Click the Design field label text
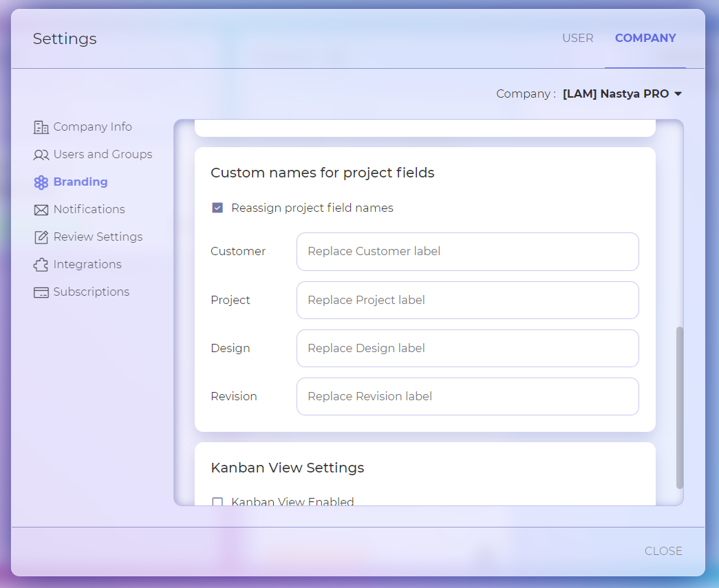719x588 pixels. pyautogui.click(x=230, y=348)
